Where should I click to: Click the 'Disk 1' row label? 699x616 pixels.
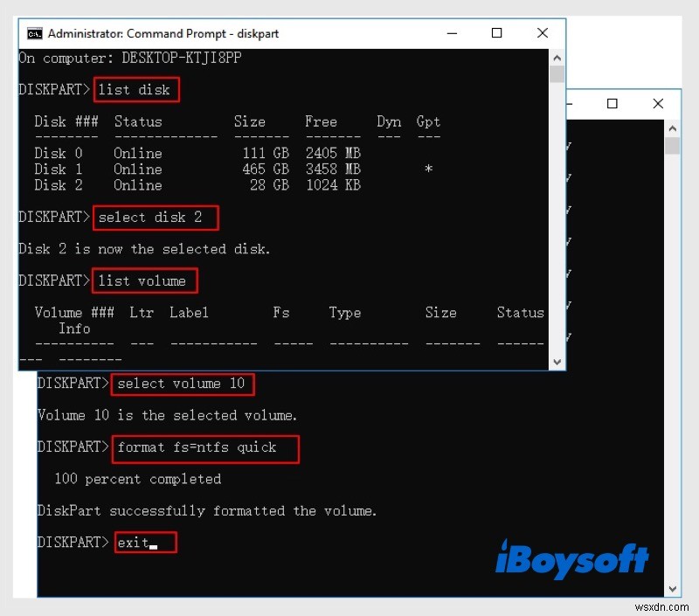pos(59,170)
